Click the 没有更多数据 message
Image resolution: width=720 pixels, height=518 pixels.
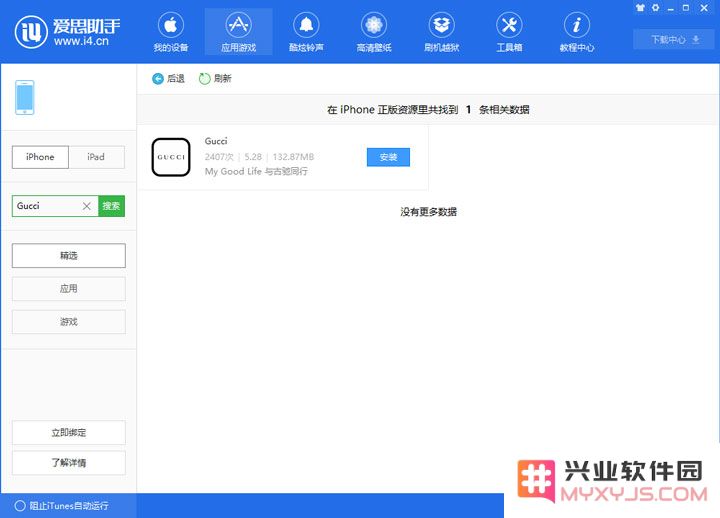(428, 212)
